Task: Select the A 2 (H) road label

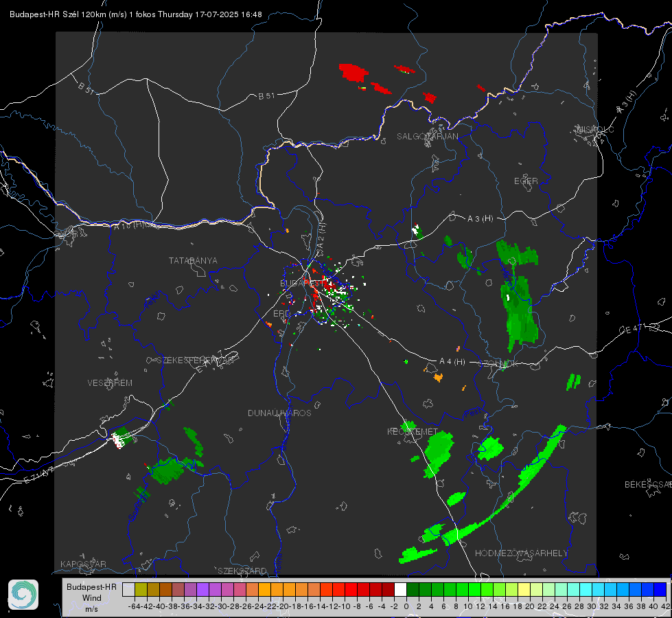Action: coord(322,235)
